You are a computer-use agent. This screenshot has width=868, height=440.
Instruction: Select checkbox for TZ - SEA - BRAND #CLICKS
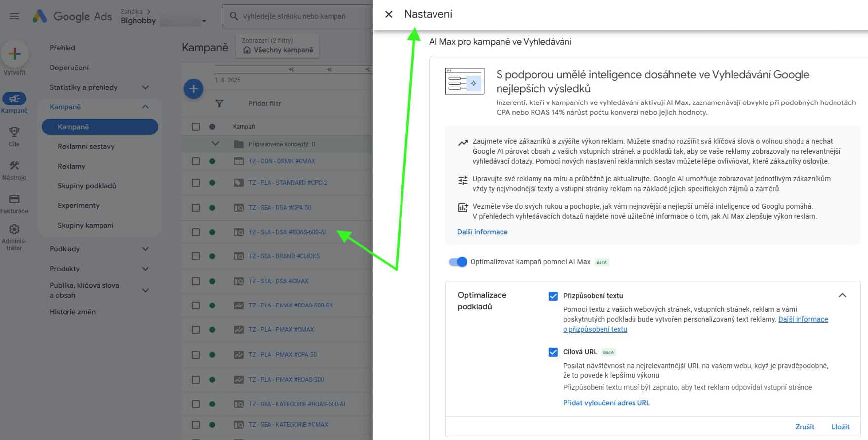[x=196, y=256]
